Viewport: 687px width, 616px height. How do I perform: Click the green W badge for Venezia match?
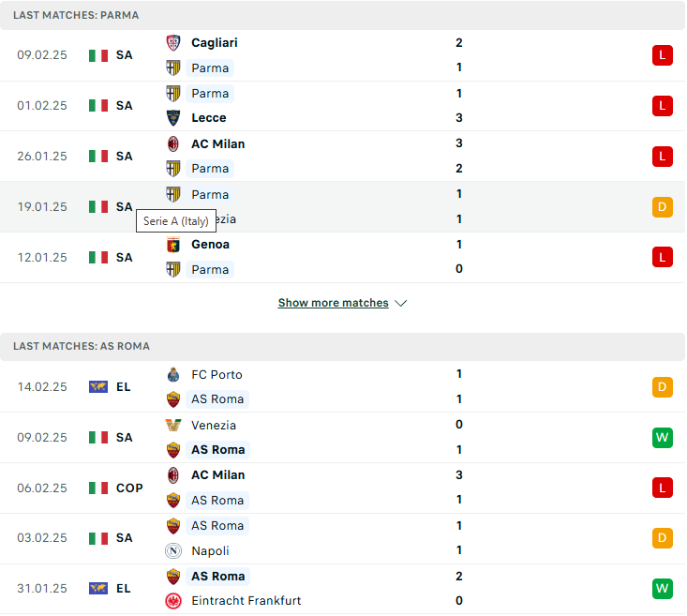coord(663,438)
